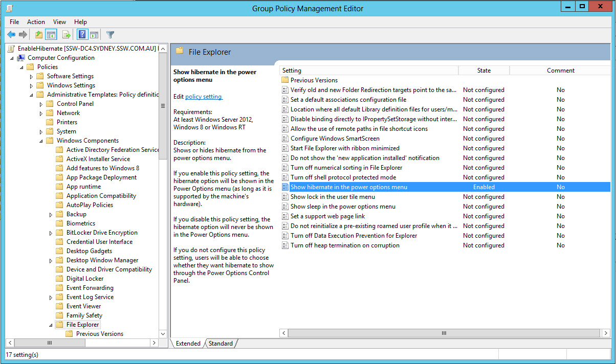Select 'Configure Windows SmartScreen' setting
616x364 pixels.
click(335, 139)
